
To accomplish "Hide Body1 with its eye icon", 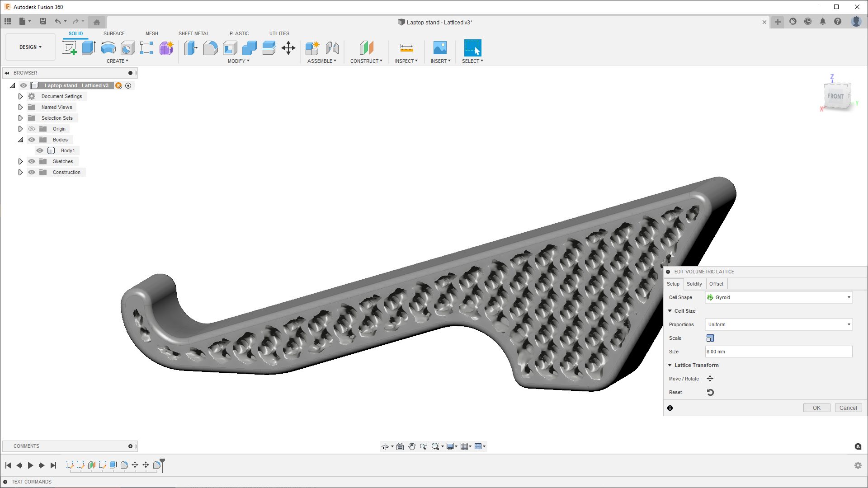I will tap(40, 150).
